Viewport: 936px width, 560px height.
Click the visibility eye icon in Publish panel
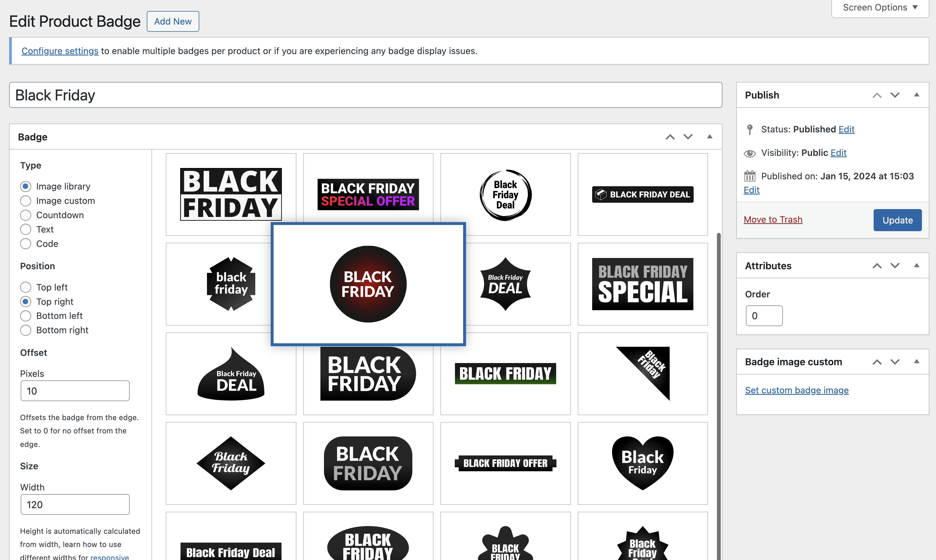(x=749, y=153)
